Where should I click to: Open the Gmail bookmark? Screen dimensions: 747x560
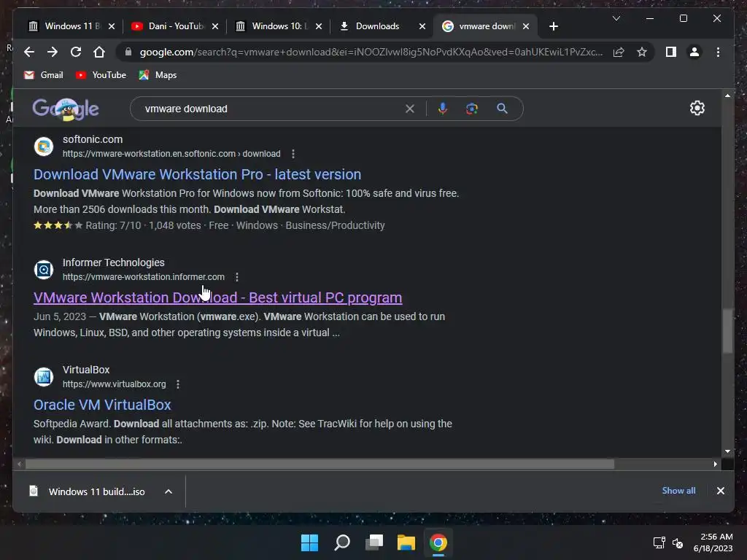pyautogui.click(x=43, y=75)
